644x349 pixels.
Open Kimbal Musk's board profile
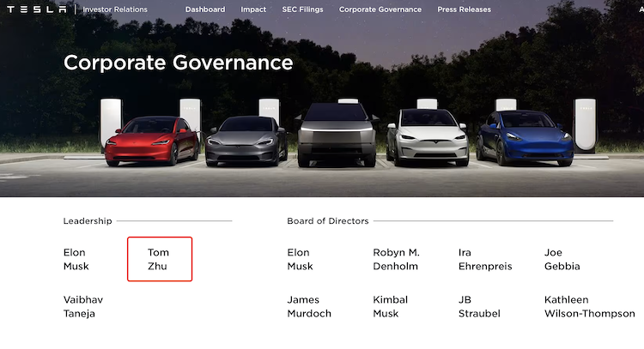pyautogui.click(x=390, y=306)
